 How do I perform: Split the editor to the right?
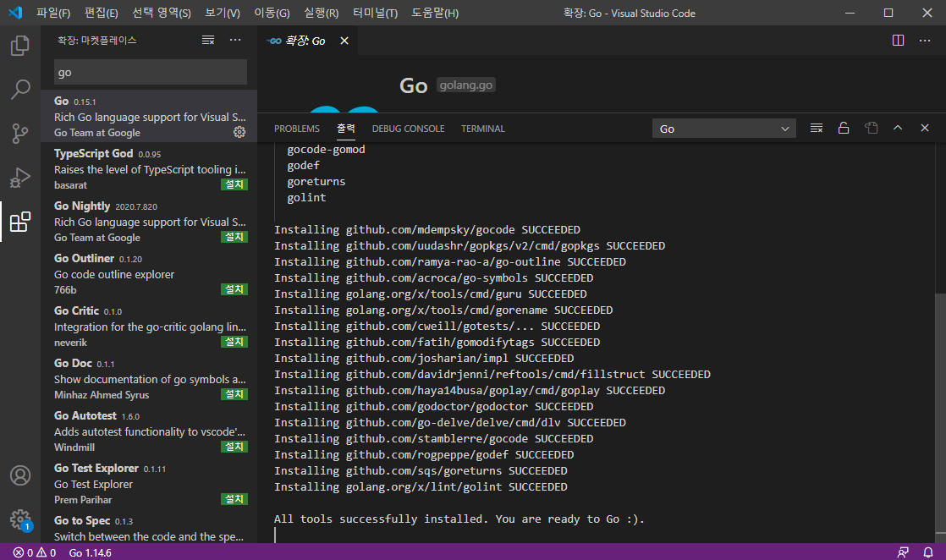click(x=898, y=41)
